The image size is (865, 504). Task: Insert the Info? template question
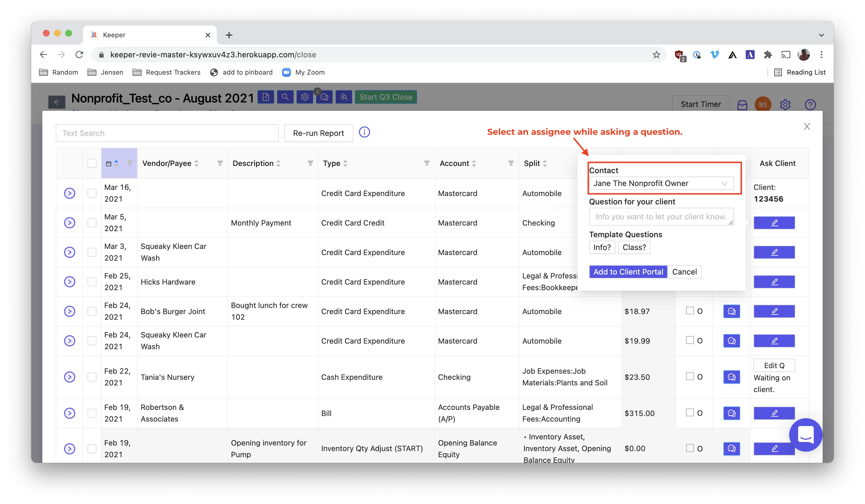point(602,247)
